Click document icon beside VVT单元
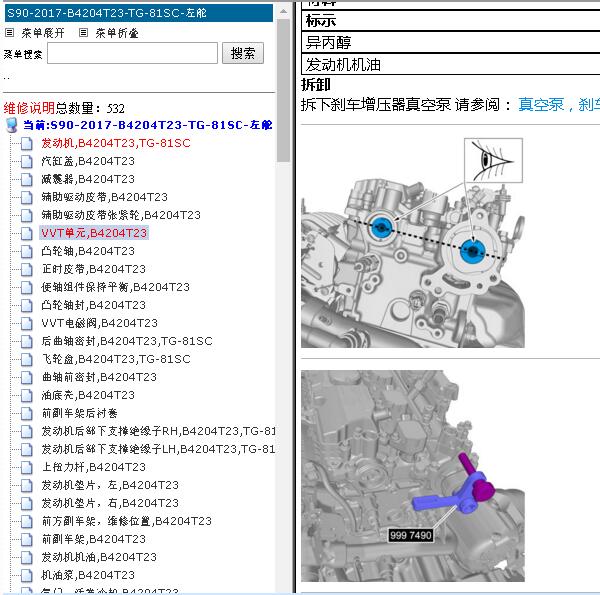This screenshot has height=595, width=600. point(26,233)
